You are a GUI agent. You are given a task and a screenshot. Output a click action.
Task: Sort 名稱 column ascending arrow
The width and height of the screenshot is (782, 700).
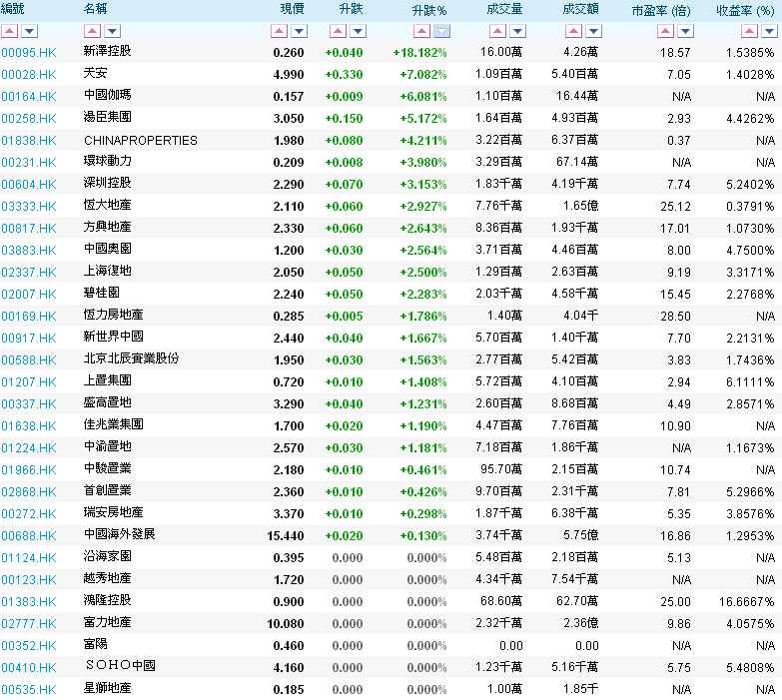[92, 31]
